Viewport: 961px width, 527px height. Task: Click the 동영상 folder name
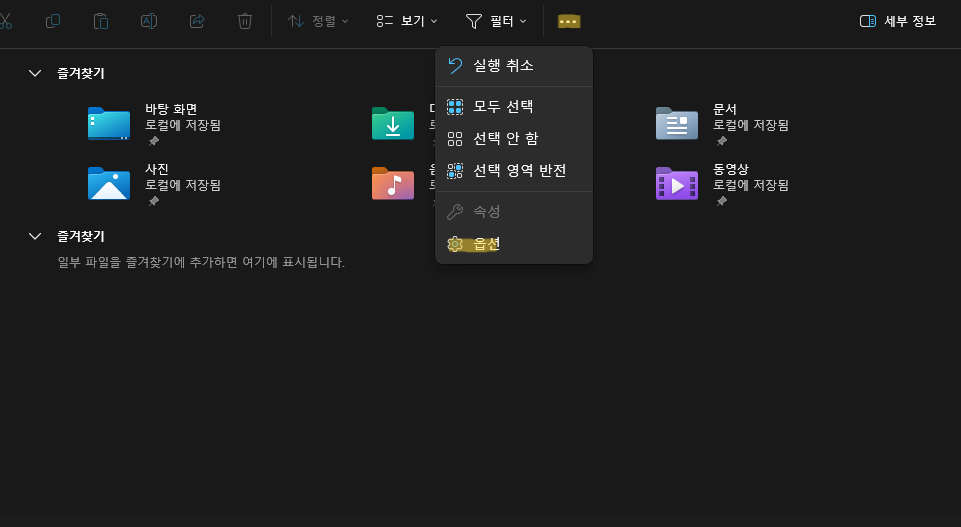(731, 169)
